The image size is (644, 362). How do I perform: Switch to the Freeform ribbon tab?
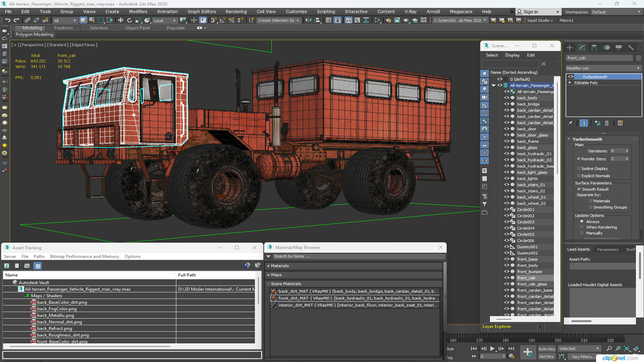click(x=63, y=28)
